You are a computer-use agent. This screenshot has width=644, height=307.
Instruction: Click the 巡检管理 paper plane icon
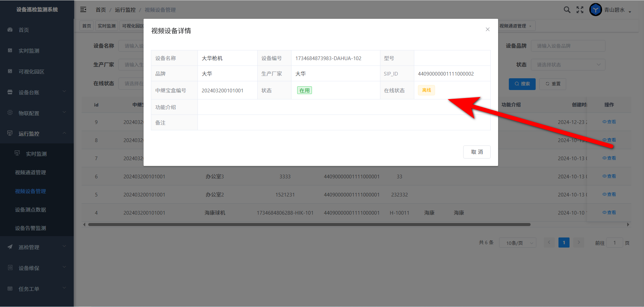point(10,247)
